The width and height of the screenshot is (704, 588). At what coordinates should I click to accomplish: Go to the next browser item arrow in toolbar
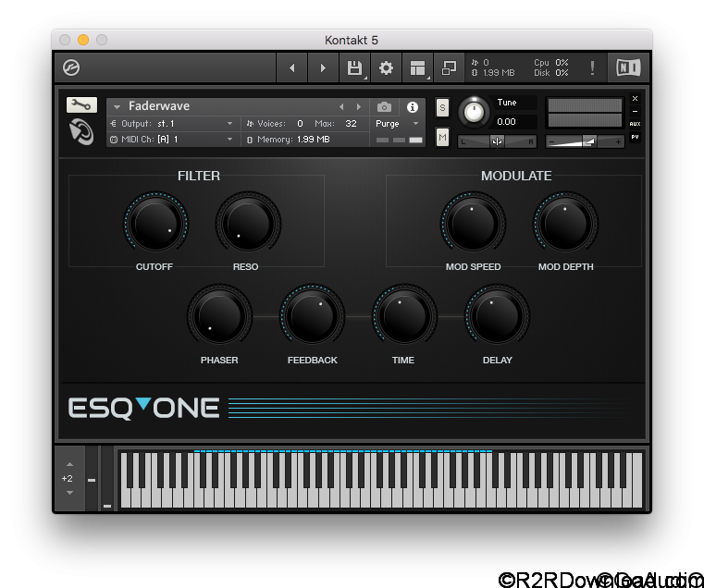click(x=323, y=67)
